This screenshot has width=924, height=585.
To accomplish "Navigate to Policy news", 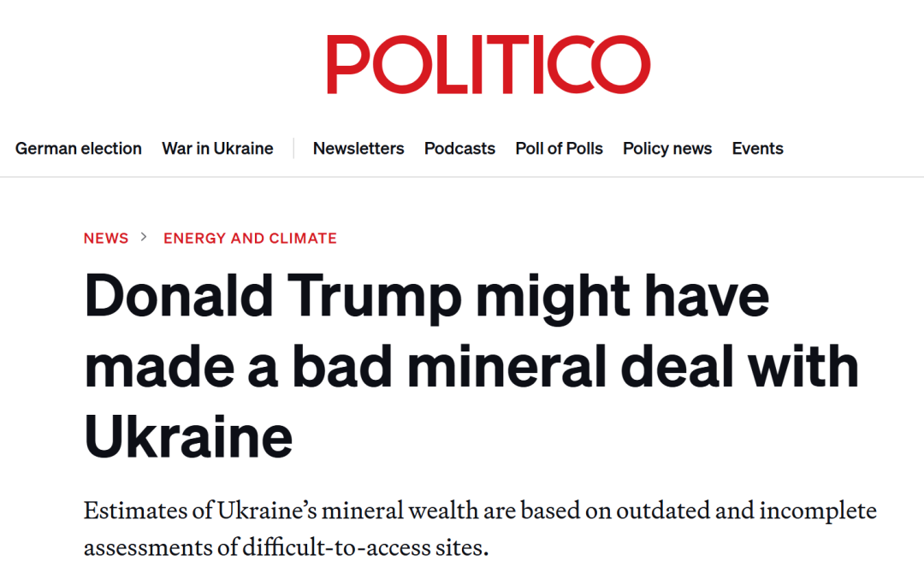I will tap(667, 149).
